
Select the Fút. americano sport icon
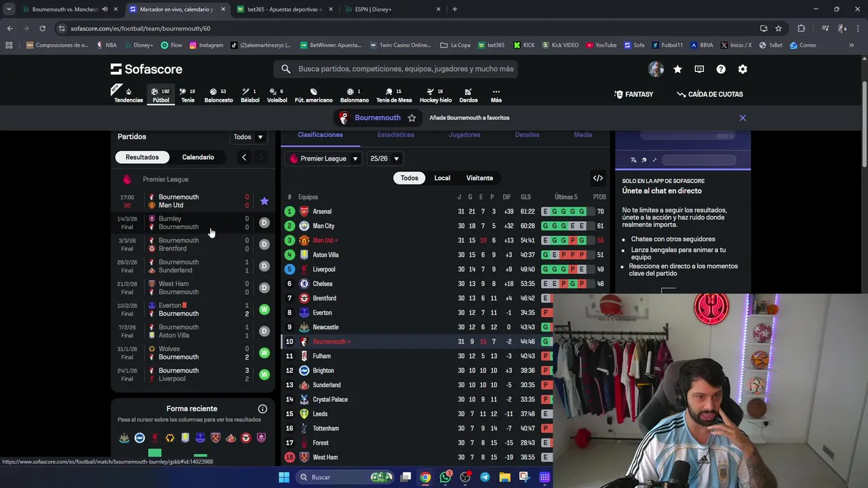click(x=313, y=95)
